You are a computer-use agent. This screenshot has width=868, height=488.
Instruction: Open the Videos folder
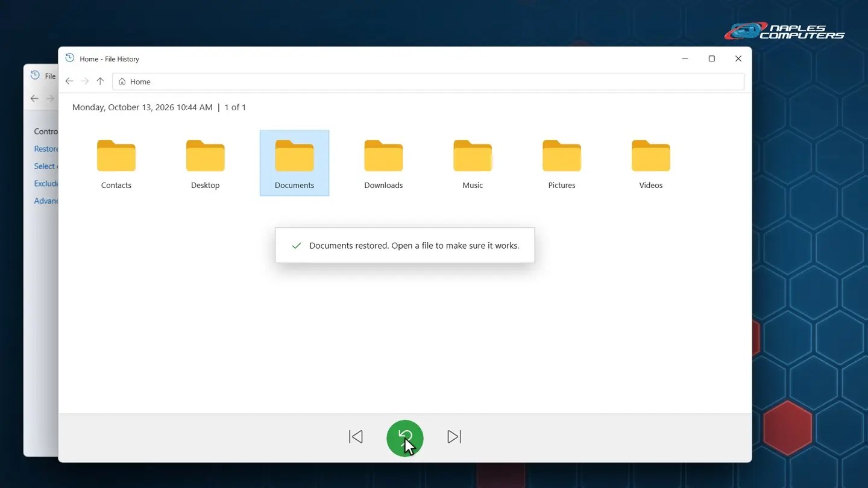[651, 163]
